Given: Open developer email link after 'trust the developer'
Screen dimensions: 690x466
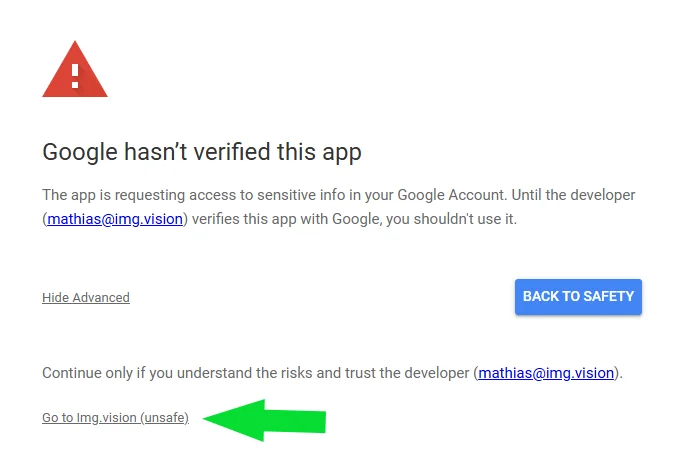Looking at the screenshot, I should (546, 373).
